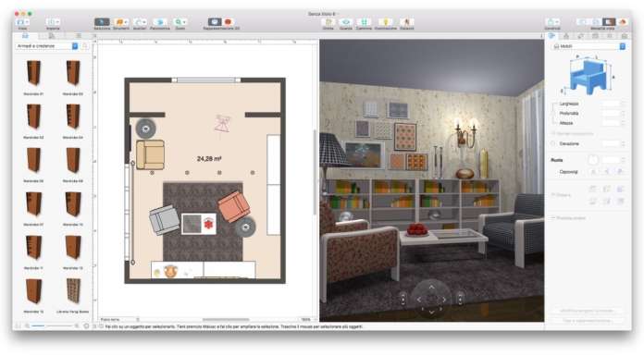The width and height of the screenshot is (644, 356).
Task: Toggle the proportions lock checkbox
Action: click(553, 133)
